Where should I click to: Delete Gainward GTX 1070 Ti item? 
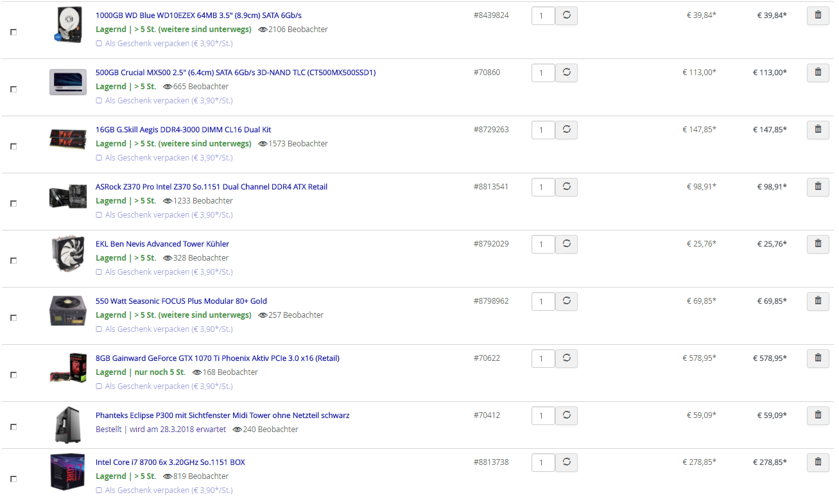818,358
